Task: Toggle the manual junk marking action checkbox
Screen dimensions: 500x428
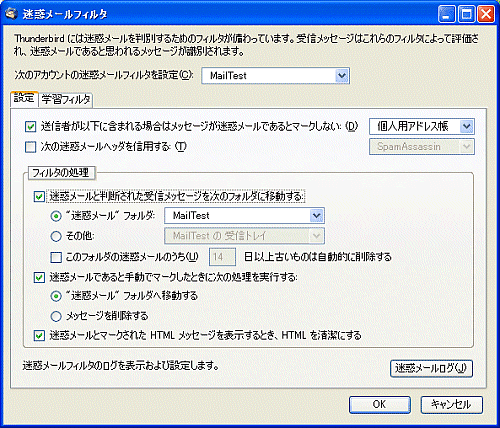Action: point(39,277)
